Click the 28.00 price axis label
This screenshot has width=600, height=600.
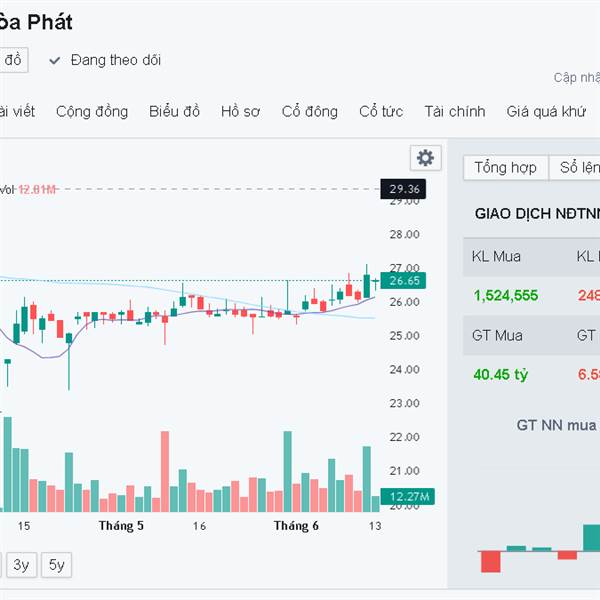tap(404, 234)
